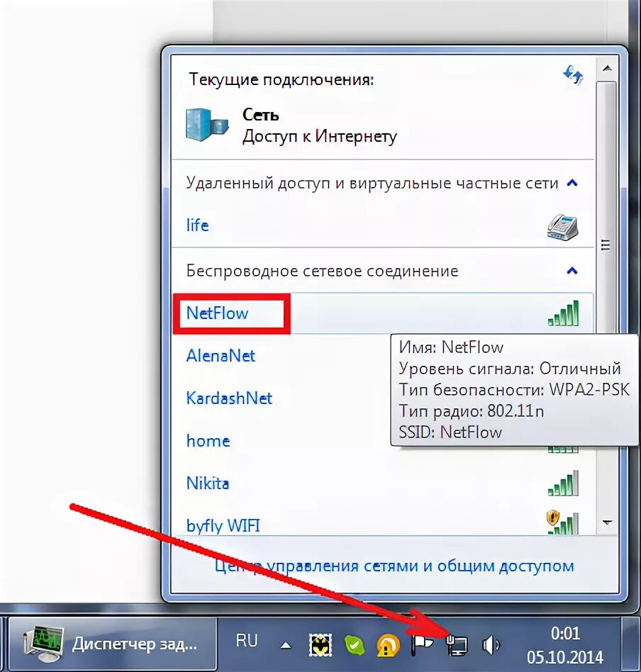This screenshot has width=641, height=672.
Task: Click the signal strength bars for NetFlow
Action: (562, 313)
